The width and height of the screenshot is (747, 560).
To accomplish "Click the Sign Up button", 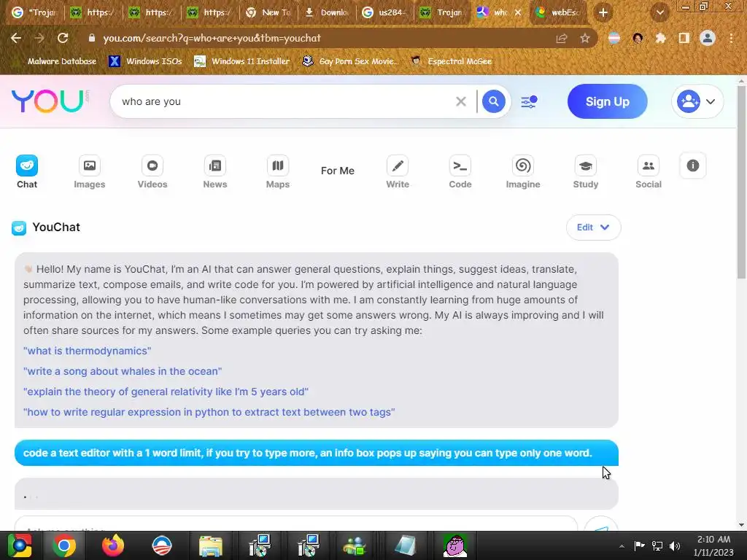I will [608, 101].
